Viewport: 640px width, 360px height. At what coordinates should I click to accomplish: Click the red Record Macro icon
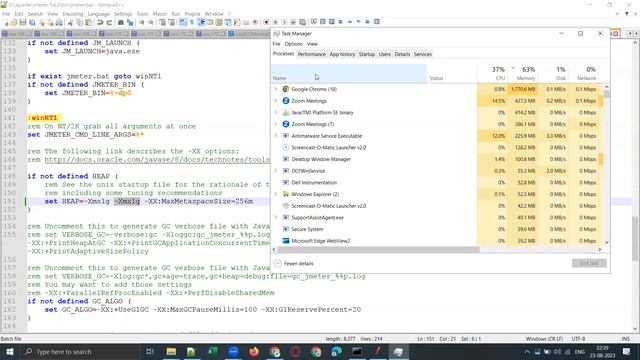pyautogui.click(x=266, y=22)
